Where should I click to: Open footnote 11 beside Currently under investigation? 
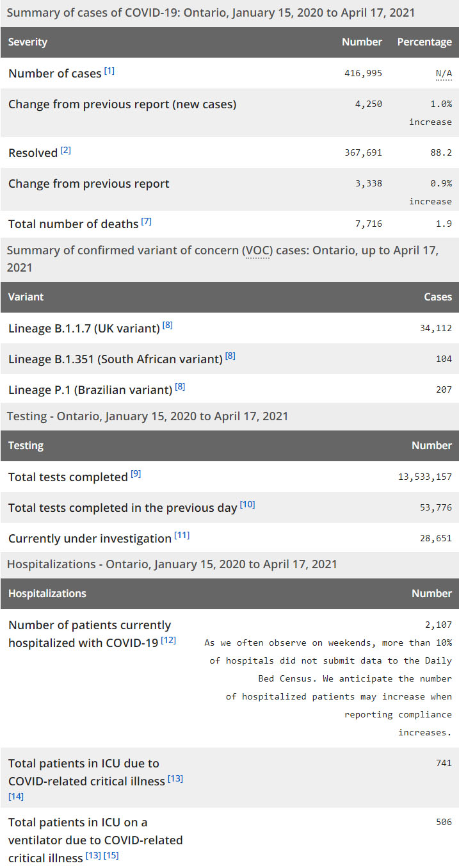tap(182, 536)
